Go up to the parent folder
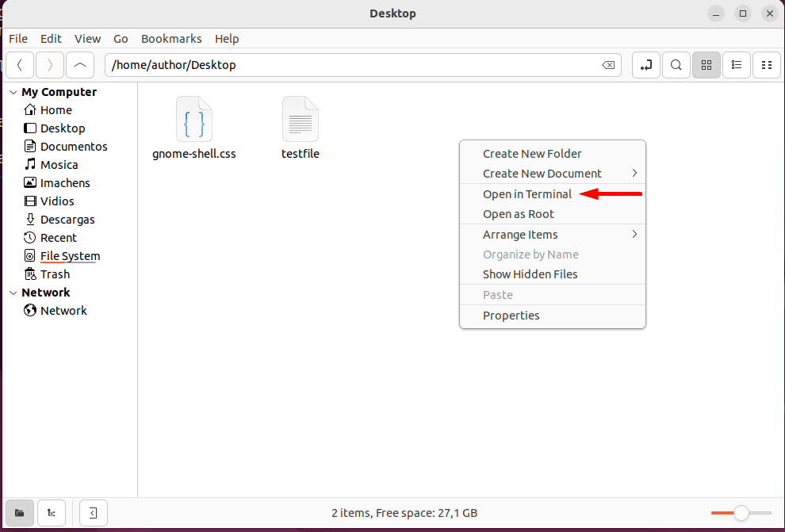This screenshot has height=532, width=785. [x=80, y=65]
